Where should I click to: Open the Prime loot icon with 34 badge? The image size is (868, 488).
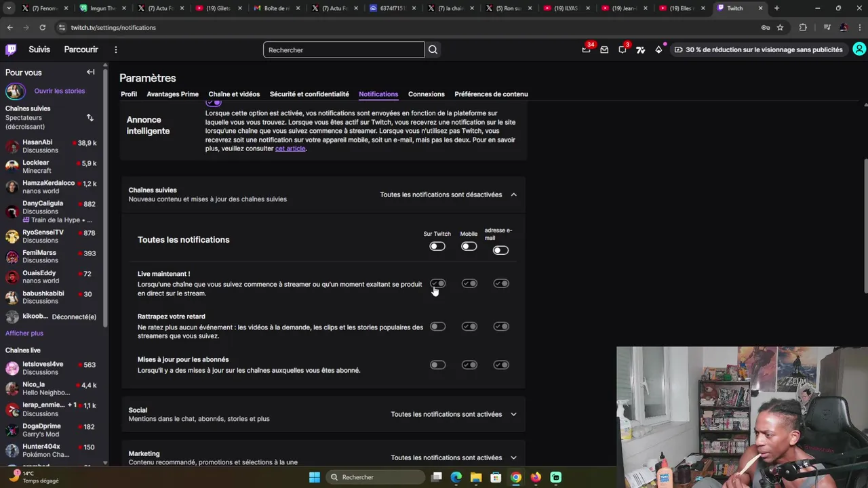coord(586,49)
